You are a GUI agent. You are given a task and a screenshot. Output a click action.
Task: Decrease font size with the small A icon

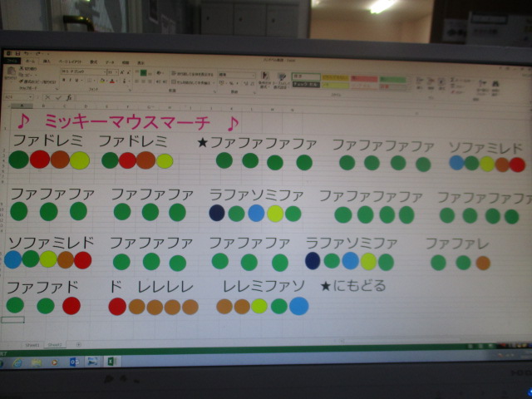point(129,72)
